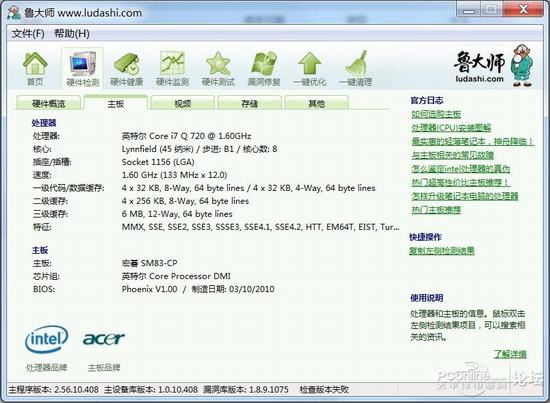Click the 一键优化 green arrow icon
The image size is (550, 403).
(310, 69)
